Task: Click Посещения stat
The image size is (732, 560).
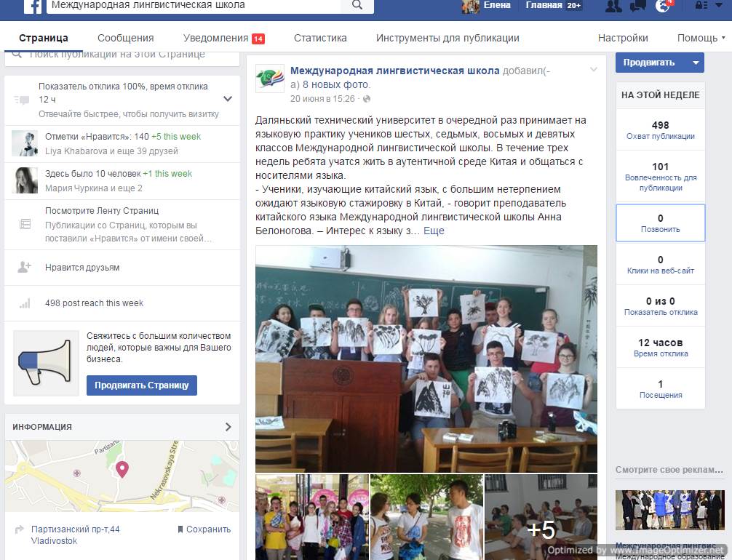Action: pos(660,389)
